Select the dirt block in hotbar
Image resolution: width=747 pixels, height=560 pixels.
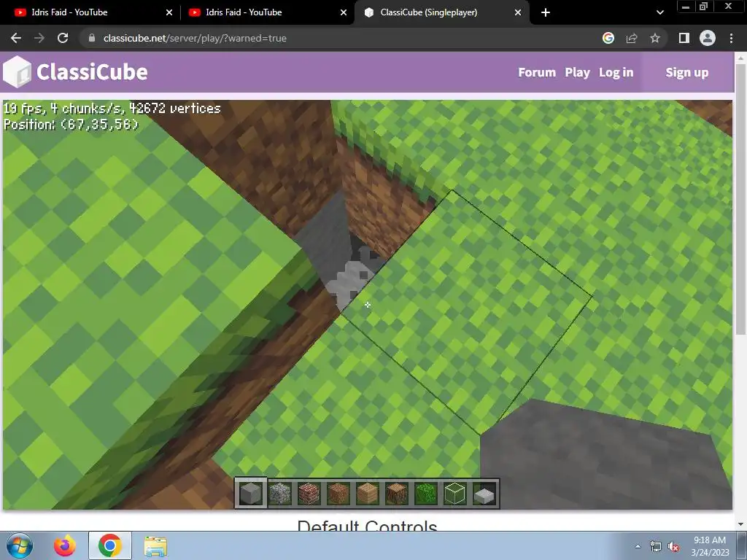(x=338, y=494)
